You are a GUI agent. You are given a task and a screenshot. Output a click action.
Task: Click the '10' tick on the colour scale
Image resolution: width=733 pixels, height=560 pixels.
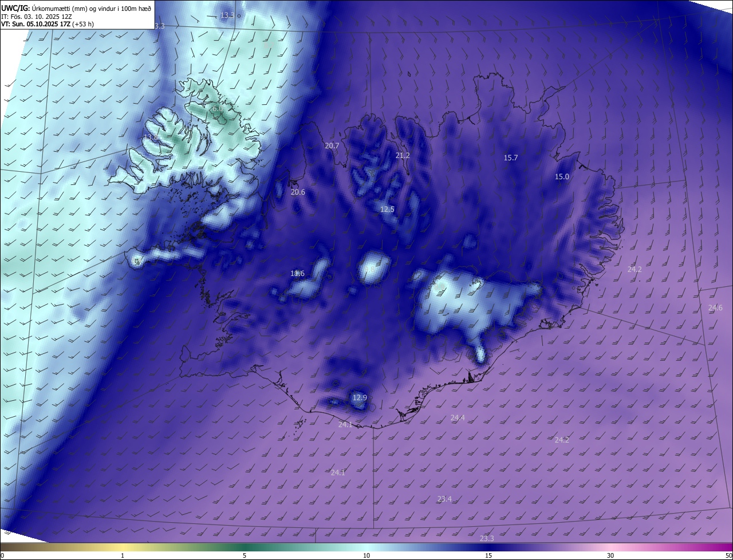click(x=366, y=556)
